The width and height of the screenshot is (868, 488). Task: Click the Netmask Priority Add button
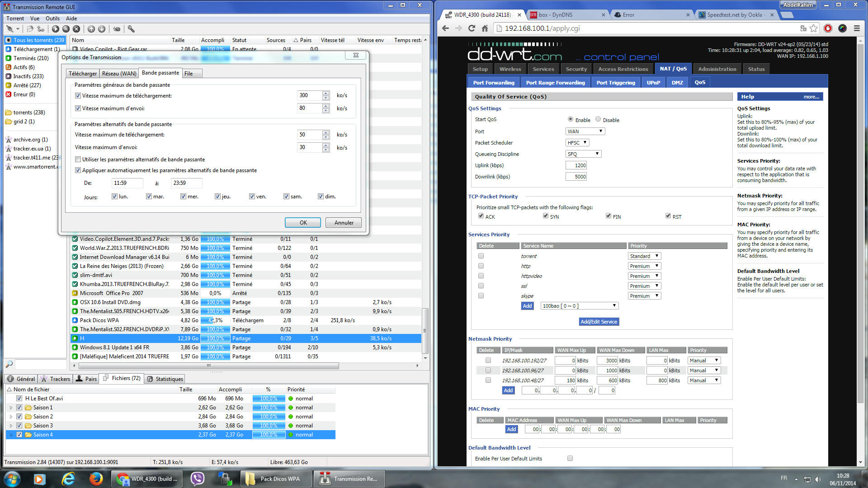(509, 390)
